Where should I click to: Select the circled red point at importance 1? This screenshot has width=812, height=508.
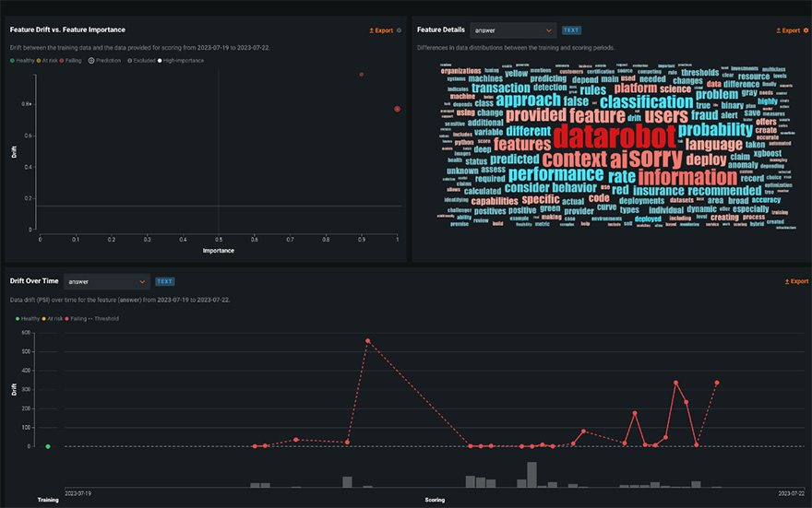point(397,109)
